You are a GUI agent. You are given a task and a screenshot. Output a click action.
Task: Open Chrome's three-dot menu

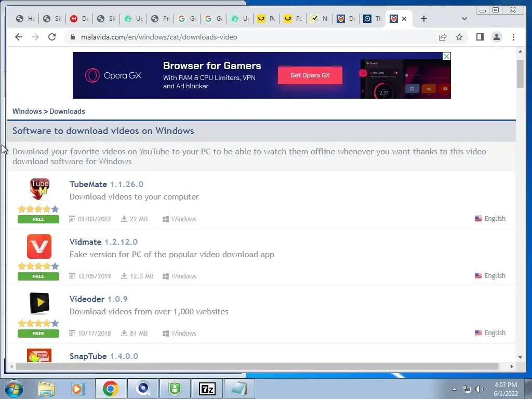513,37
